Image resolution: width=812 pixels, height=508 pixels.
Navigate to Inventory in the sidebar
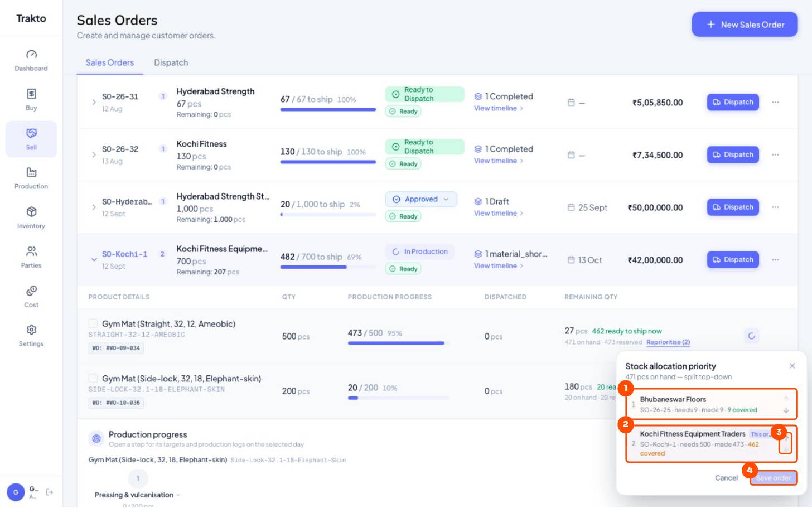(x=31, y=217)
